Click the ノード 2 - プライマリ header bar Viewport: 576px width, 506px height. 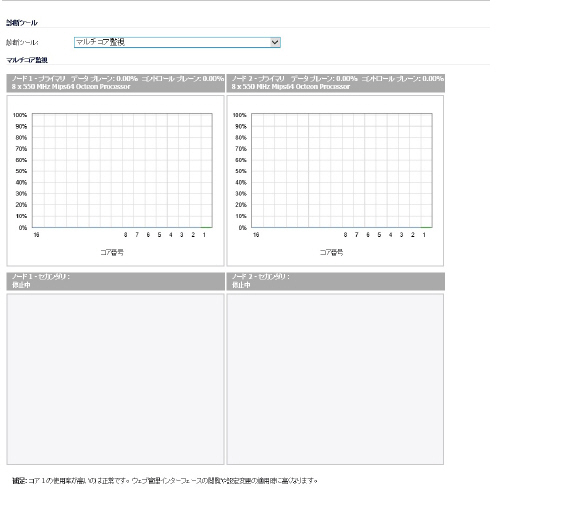335,83
